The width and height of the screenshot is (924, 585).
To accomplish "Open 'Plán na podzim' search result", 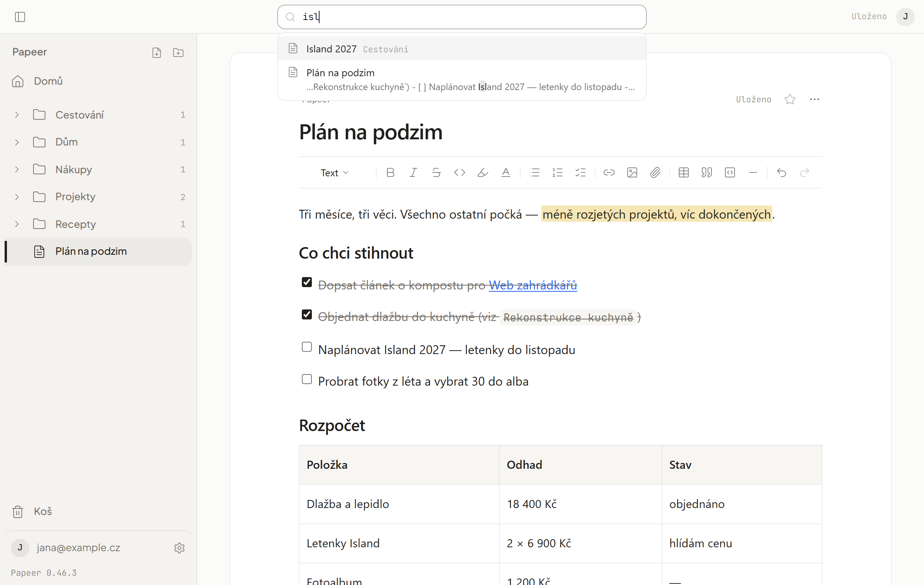I will (x=462, y=80).
